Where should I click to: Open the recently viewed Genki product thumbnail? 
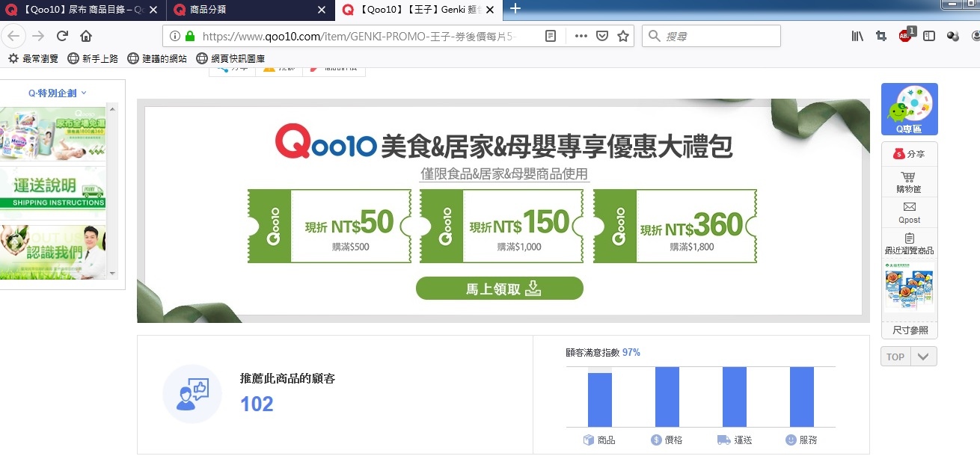pyautogui.click(x=909, y=287)
